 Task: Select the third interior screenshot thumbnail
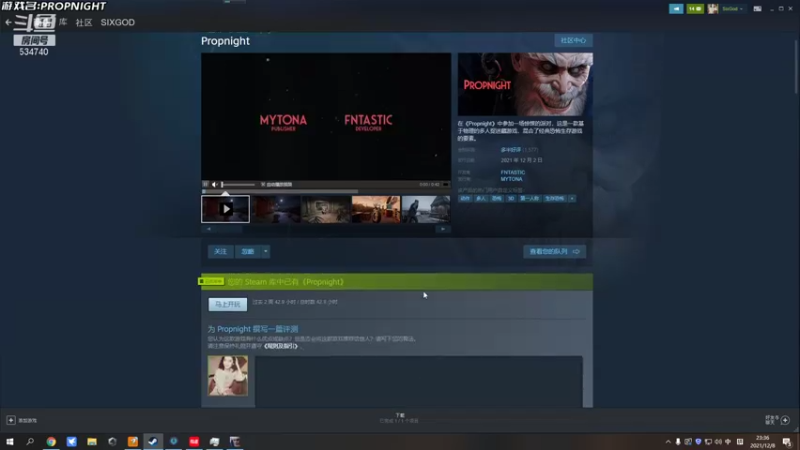[326, 209]
